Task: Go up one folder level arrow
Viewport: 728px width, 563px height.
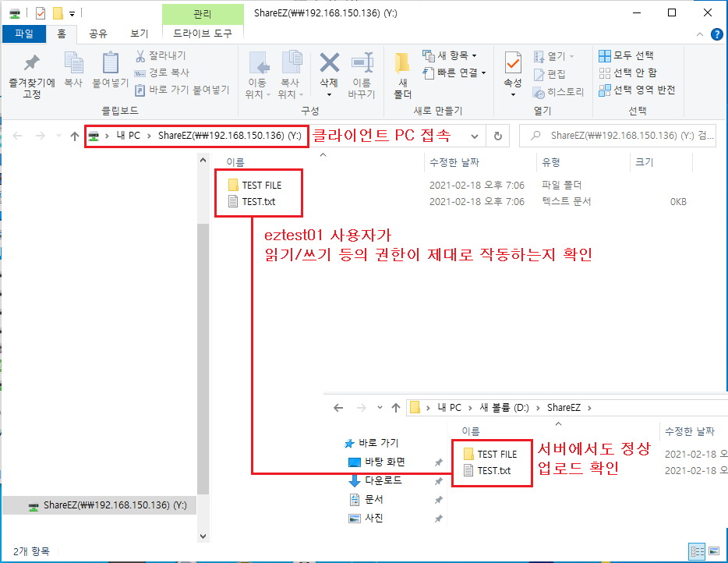Action: (74, 136)
